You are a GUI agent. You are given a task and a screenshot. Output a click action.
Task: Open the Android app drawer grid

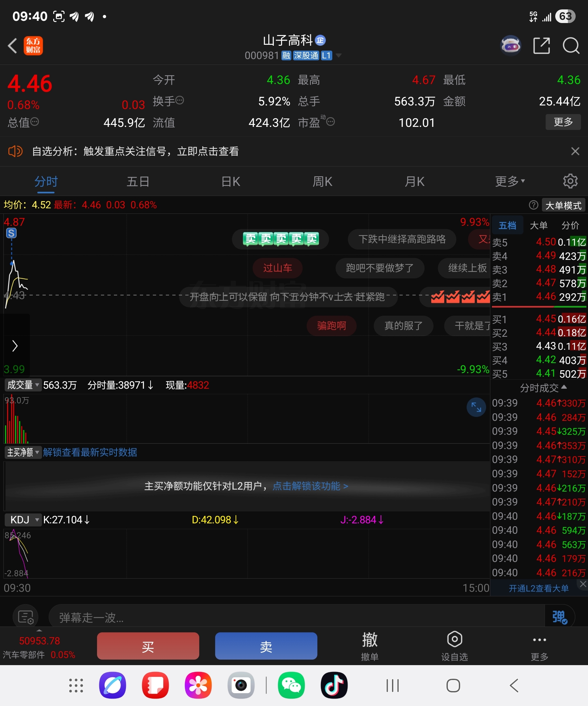76,686
